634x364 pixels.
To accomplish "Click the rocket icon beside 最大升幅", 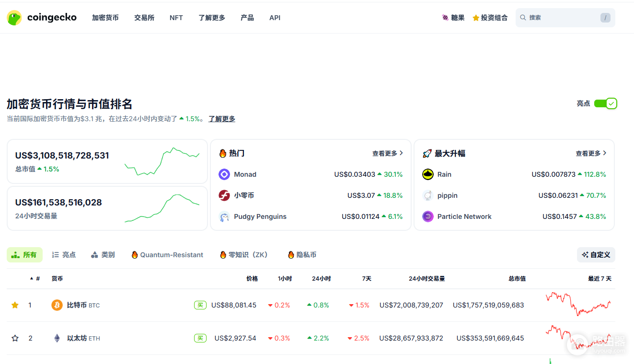I will (427, 153).
